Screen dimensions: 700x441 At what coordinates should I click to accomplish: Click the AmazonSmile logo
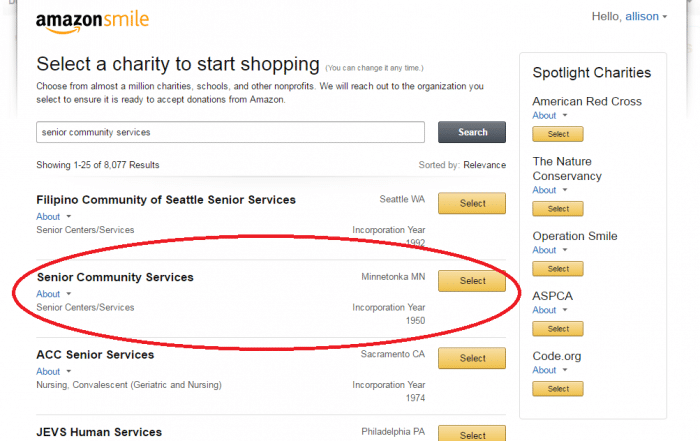92,21
